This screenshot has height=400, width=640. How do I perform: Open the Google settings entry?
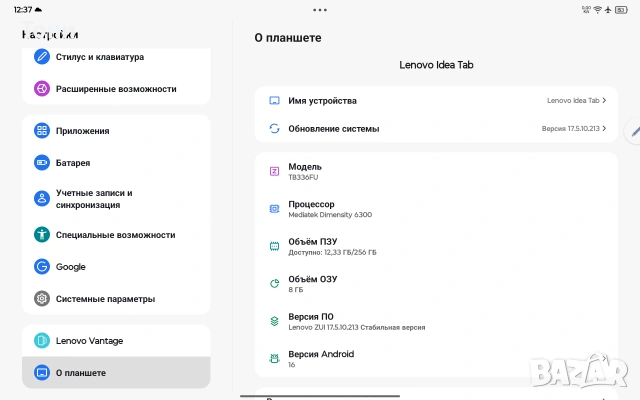coord(116,267)
